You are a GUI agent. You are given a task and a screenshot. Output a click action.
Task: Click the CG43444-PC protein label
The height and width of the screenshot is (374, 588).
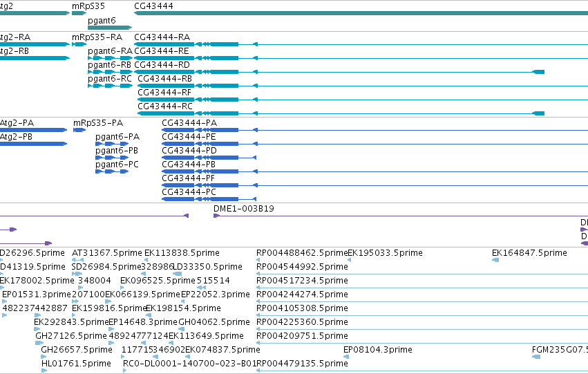pos(189,192)
